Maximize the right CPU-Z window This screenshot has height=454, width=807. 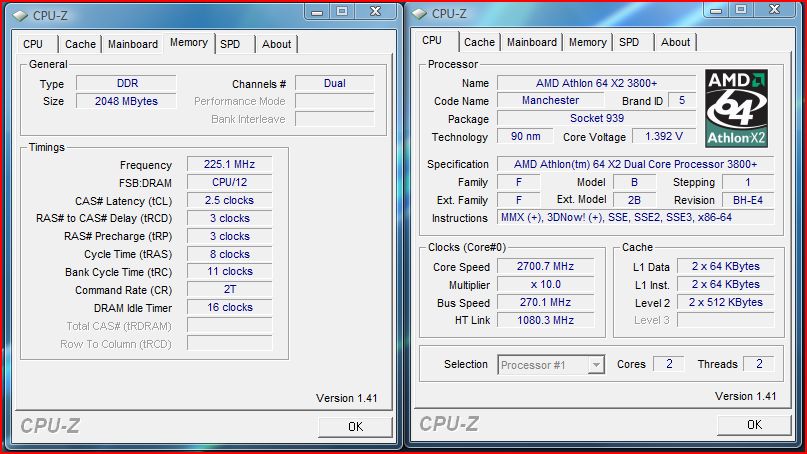point(741,10)
